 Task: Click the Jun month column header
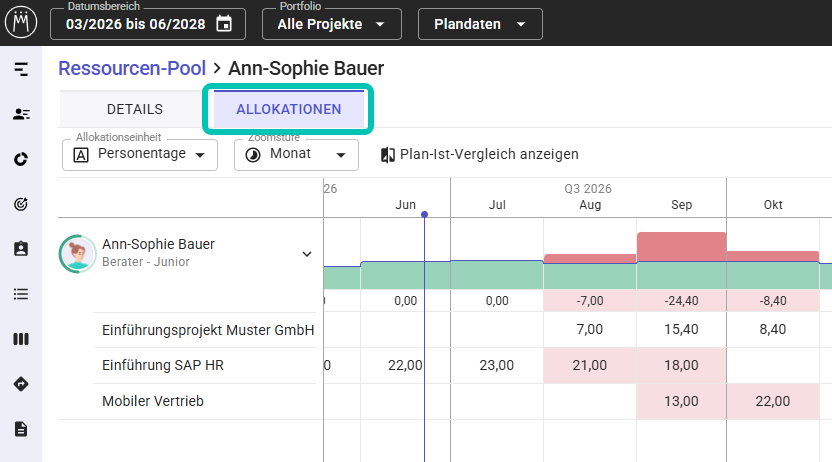[x=405, y=205]
